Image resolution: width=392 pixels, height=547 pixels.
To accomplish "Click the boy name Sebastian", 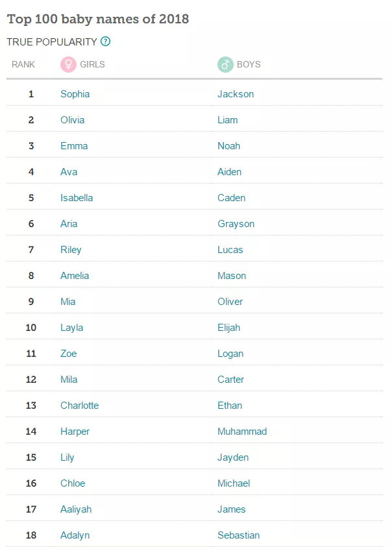I will coord(238,535).
